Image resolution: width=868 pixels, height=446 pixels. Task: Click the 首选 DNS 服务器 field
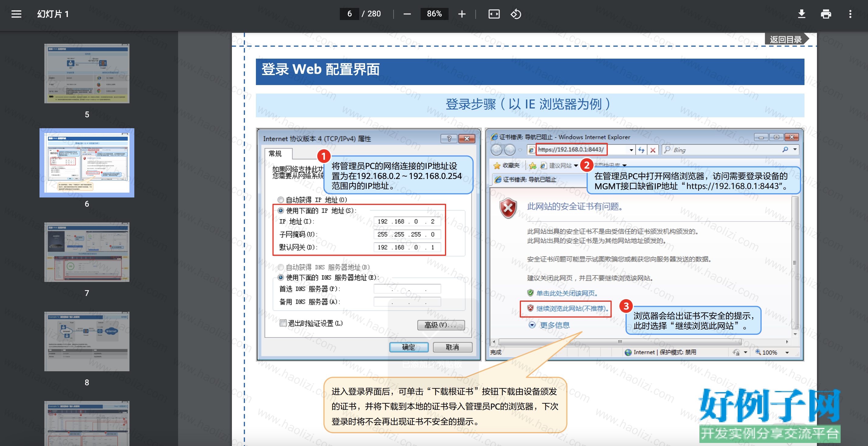coord(407,289)
